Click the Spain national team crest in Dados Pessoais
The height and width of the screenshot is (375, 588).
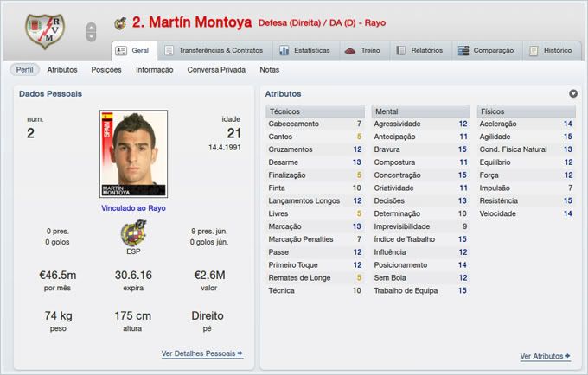point(133,233)
